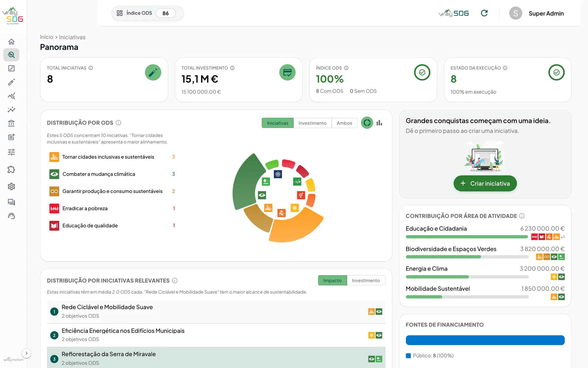
Task: Click the 15 100 000,00 € value
Action: [201, 92]
